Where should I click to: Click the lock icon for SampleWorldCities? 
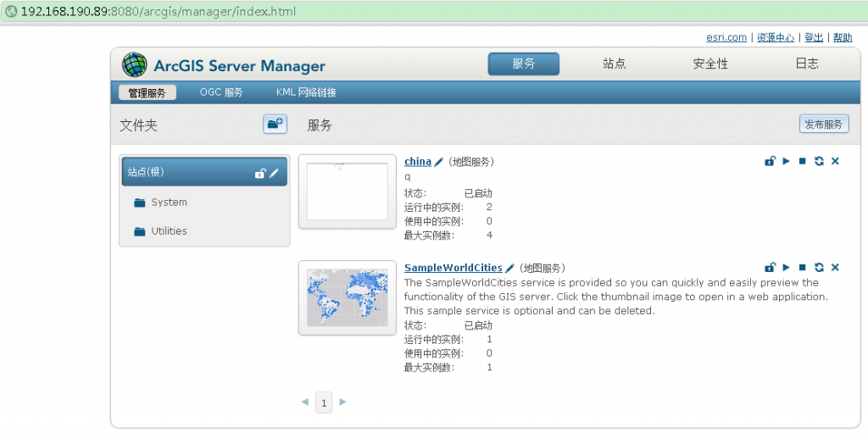coord(770,268)
